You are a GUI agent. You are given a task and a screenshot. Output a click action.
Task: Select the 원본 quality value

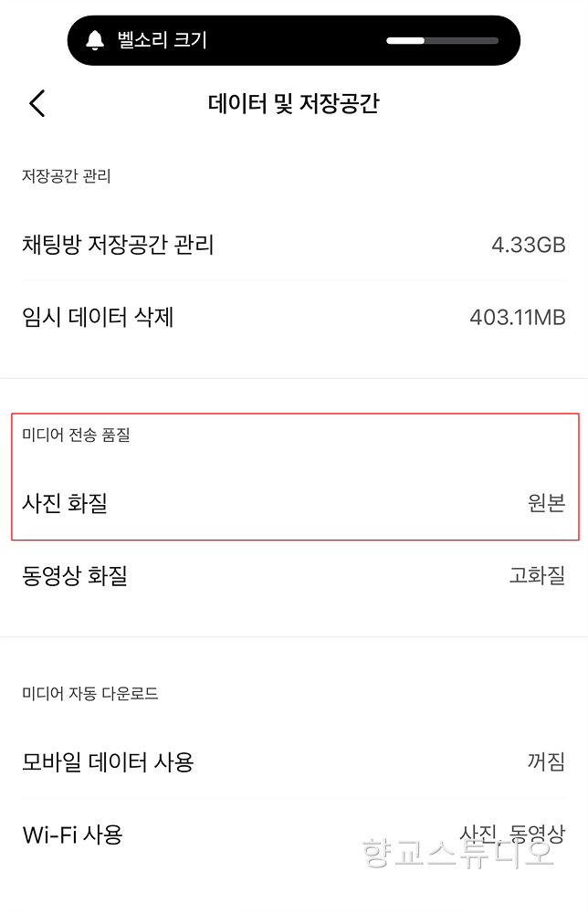[x=547, y=502]
